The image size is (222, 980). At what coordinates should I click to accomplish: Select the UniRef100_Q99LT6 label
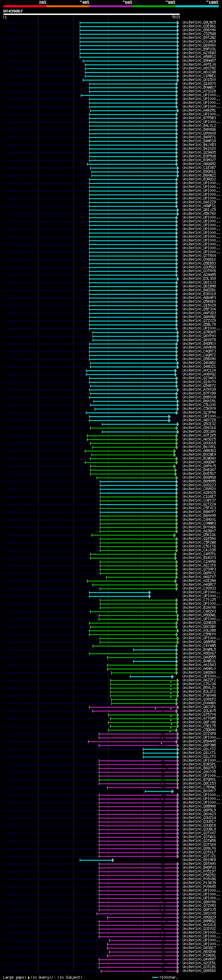tap(199, 848)
